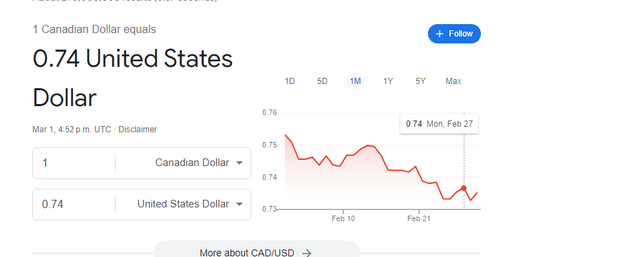This screenshot has height=257, width=644.
Task: Select the 1M chart range
Action: [x=355, y=81]
